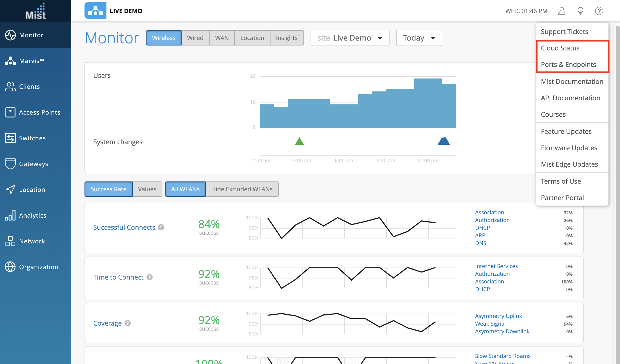This screenshot has height=364, width=620.
Task: Go to Access Points in sidebar
Action: (x=40, y=112)
